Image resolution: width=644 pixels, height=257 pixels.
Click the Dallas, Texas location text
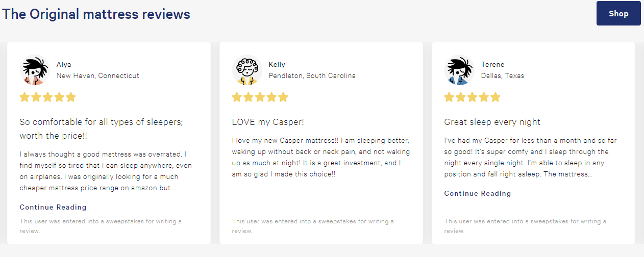pyautogui.click(x=502, y=75)
